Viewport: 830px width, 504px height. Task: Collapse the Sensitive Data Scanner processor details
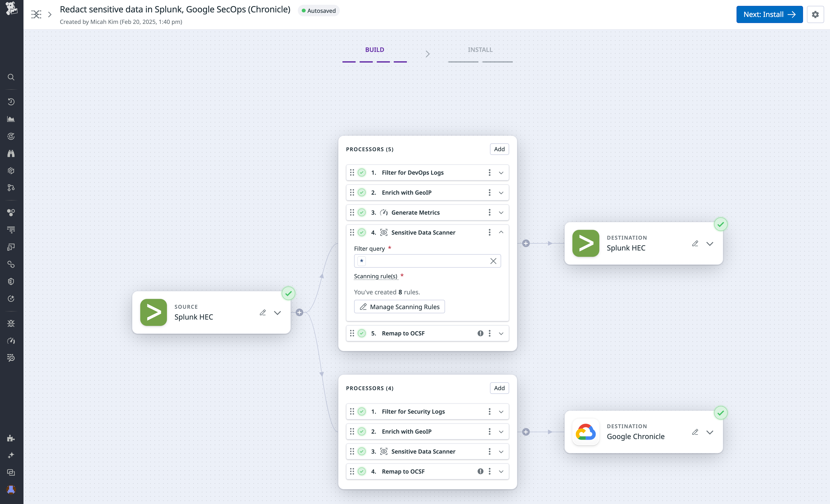501,232
